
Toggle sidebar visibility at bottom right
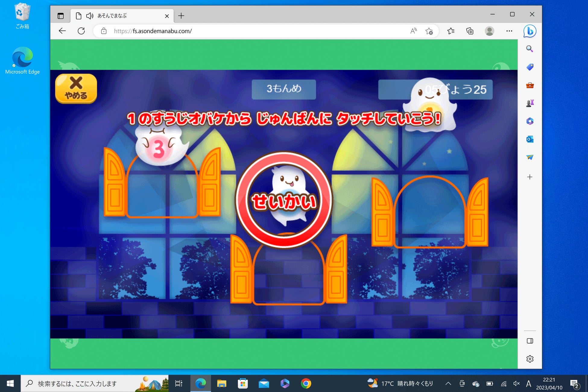[530, 341]
